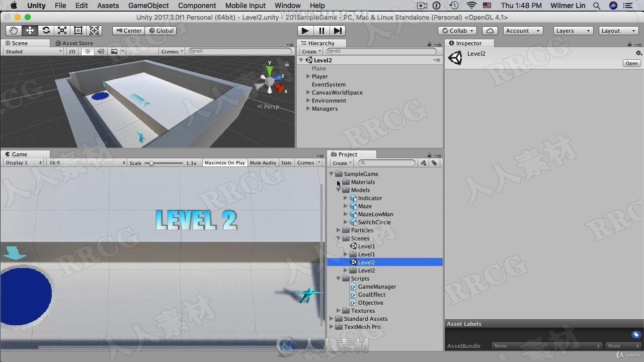Open the Component menu

click(197, 6)
